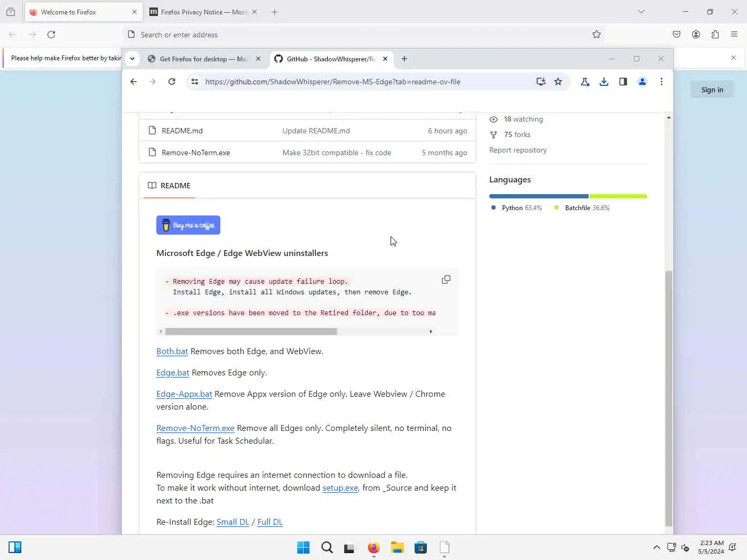Go back in Chrome window
747x560 pixels.
pos(133,82)
